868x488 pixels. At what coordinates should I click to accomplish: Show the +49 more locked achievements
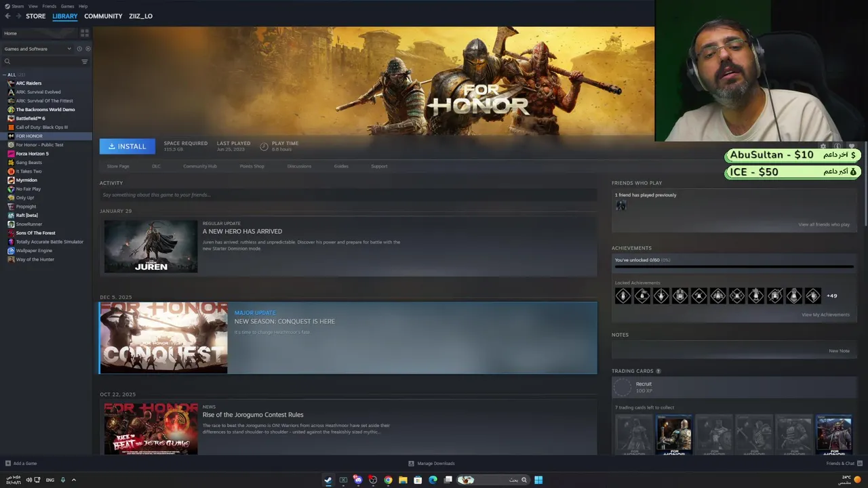(832, 296)
